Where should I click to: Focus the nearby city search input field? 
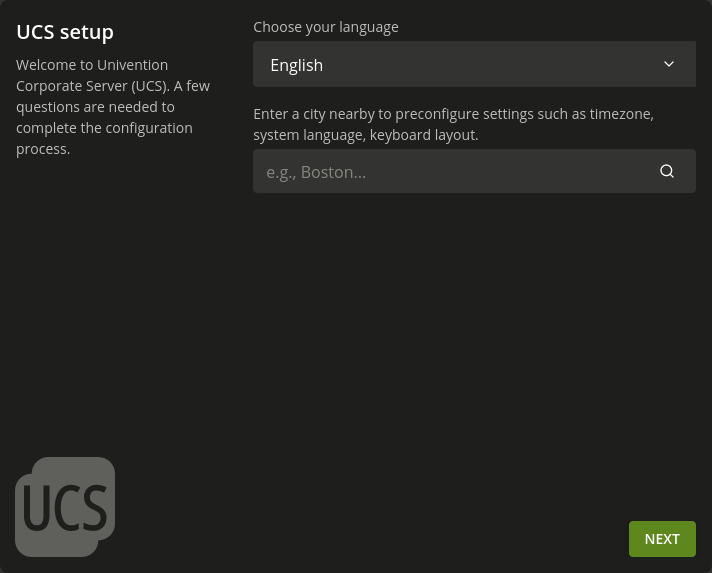point(450,171)
